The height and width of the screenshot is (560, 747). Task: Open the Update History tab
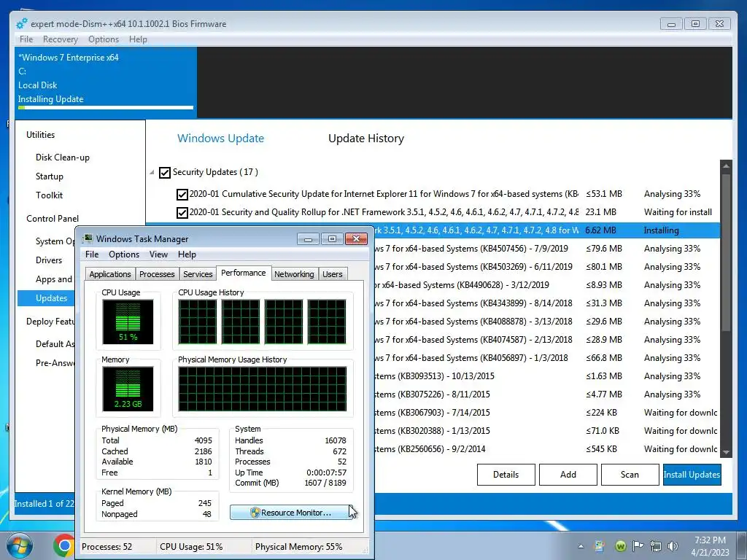pyautogui.click(x=366, y=138)
